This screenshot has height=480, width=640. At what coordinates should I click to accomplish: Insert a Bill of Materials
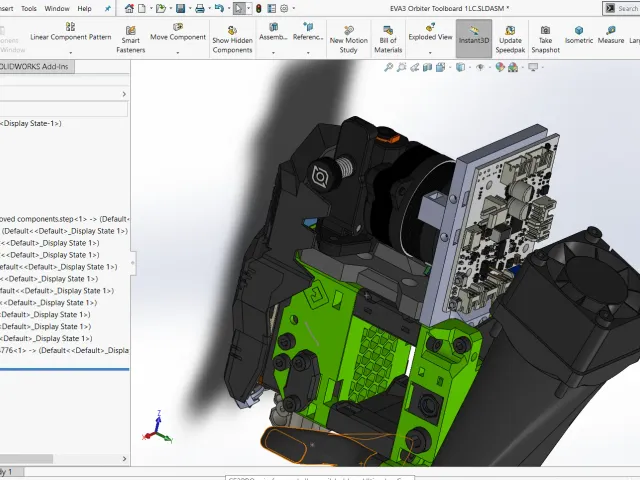(x=388, y=40)
